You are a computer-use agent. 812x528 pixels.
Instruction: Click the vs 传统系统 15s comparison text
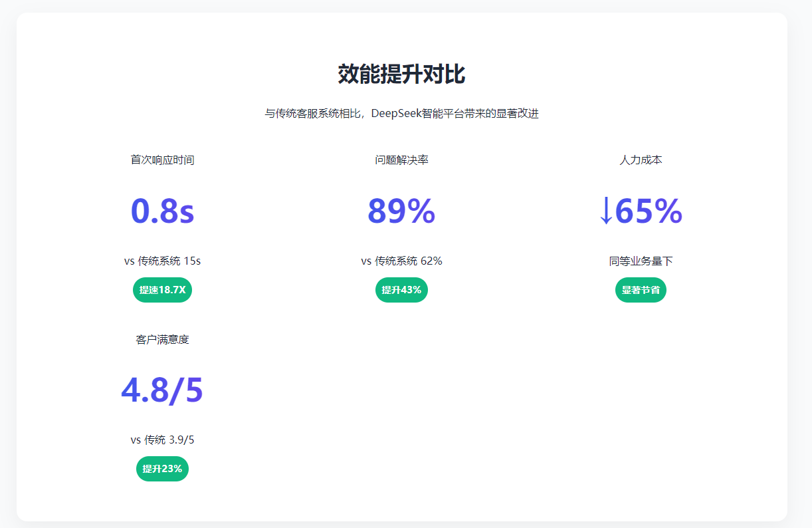[x=162, y=261]
